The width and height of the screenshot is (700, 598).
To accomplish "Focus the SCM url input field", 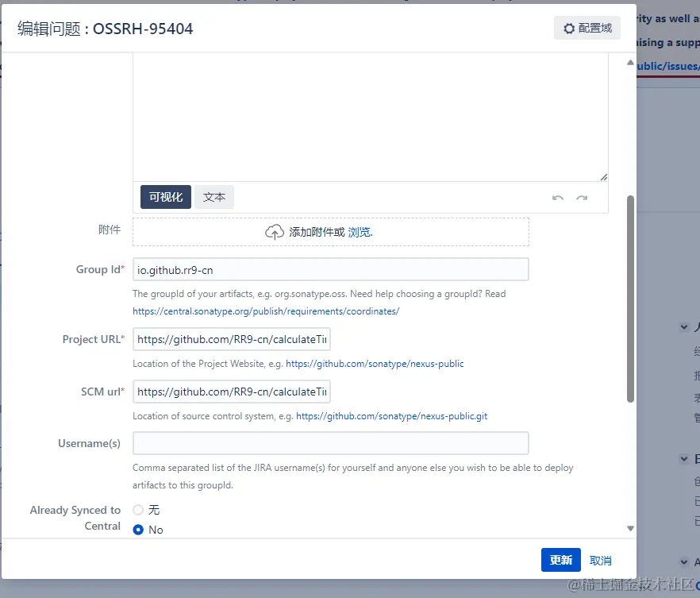I will click(x=231, y=392).
